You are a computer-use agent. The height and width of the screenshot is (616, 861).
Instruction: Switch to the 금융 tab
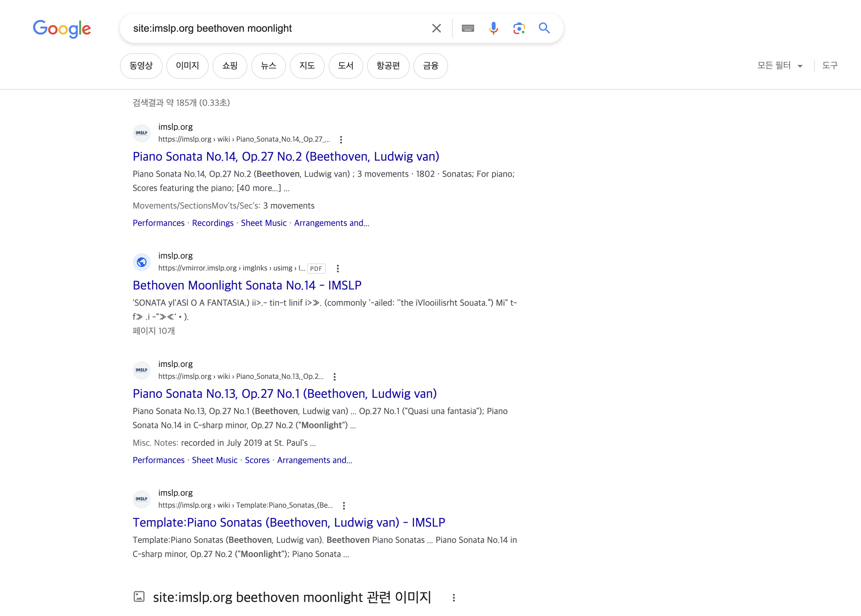(x=430, y=66)
